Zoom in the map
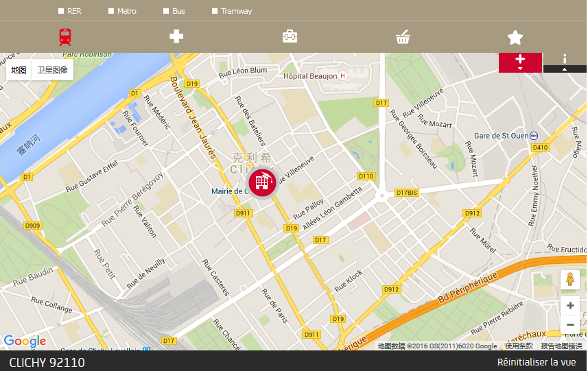 click(x=570, y=305)
